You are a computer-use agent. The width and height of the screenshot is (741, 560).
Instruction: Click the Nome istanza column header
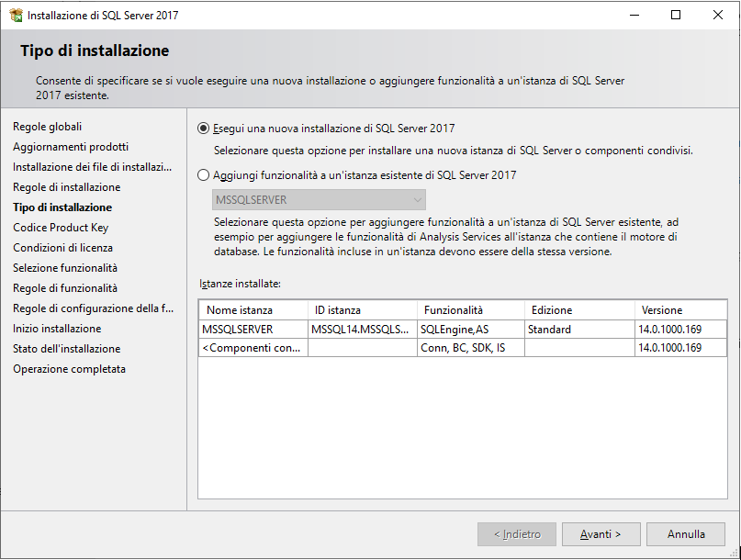253,310
